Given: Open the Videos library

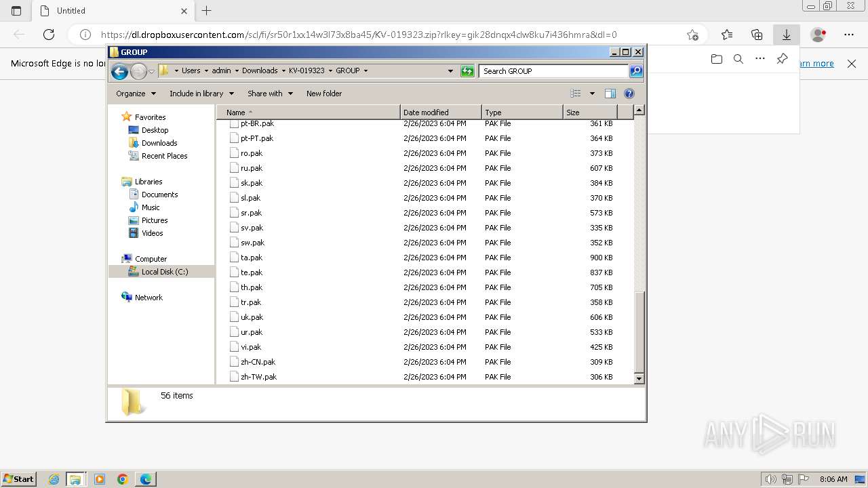Looking at the screenshot, I should 152,233.
